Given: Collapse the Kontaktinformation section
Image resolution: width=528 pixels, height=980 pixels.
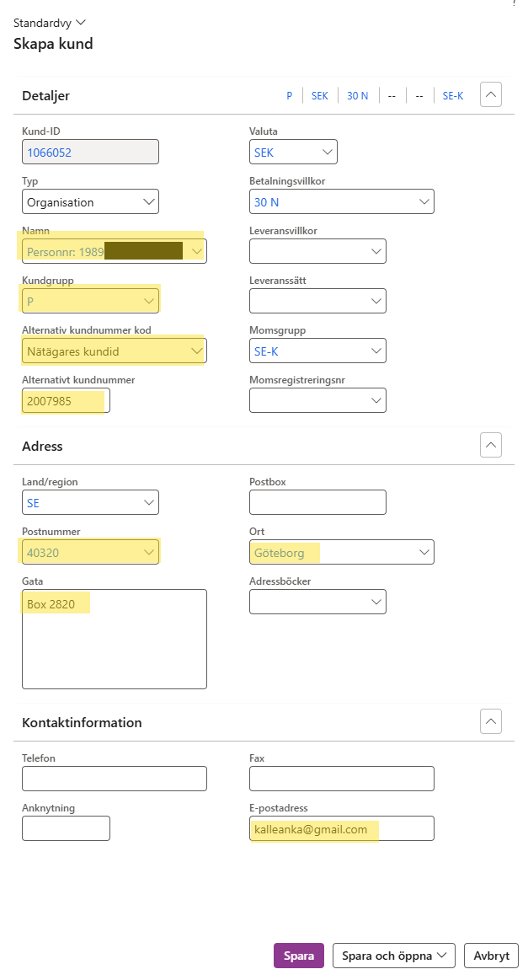Looking at the screenshot, I should 491,721.
